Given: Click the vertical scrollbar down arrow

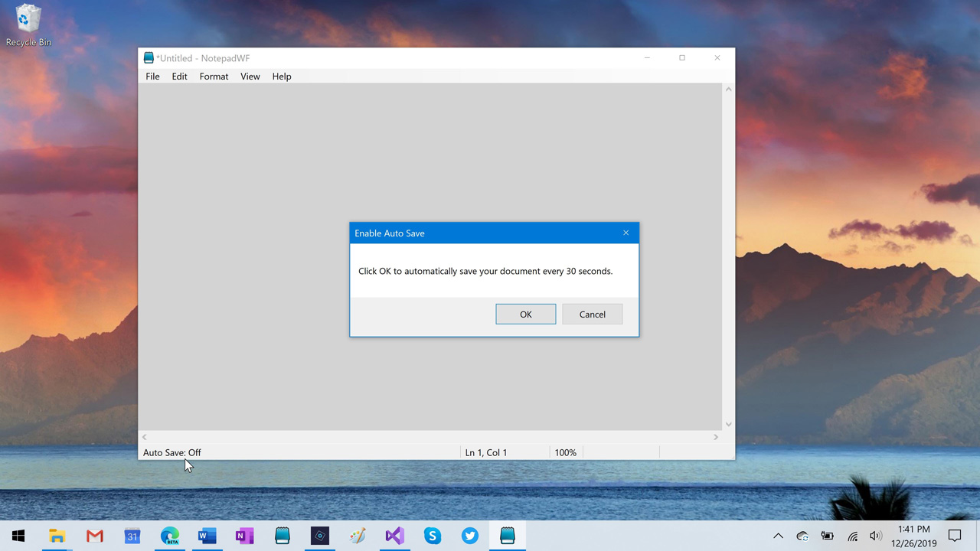Looking at the screenshot, I should coord(728,424).
